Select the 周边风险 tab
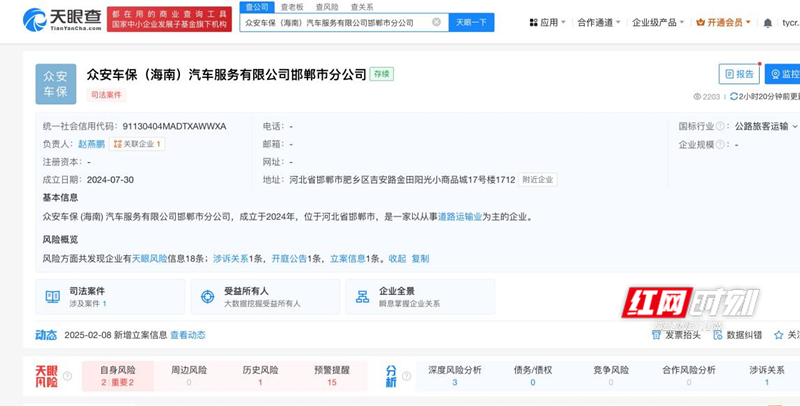 click(x=189, y=376)
